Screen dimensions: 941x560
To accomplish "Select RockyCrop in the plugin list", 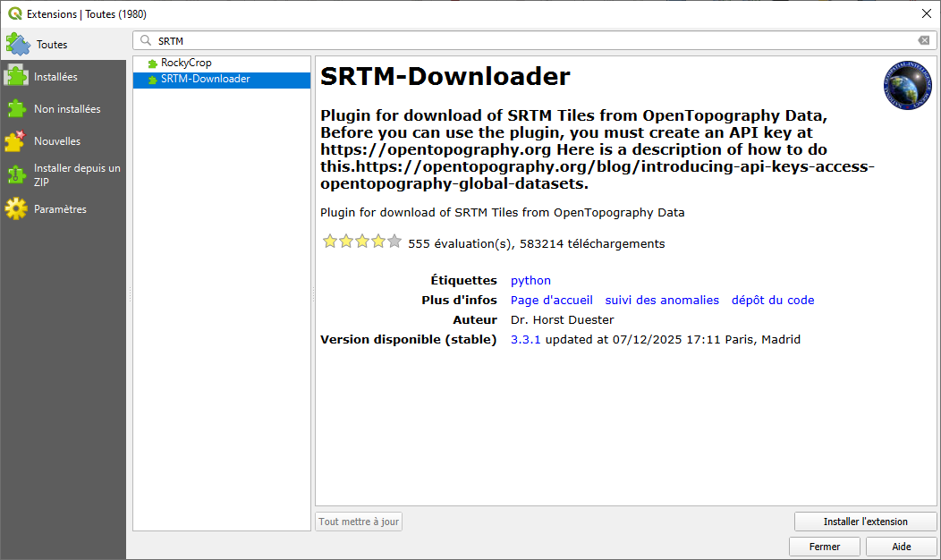I will (x=186, y=64).
